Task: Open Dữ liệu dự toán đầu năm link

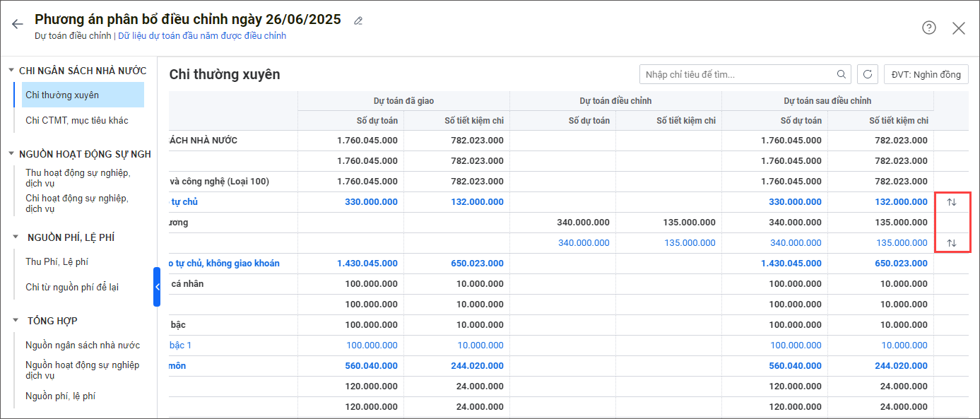Action: tap(202, 35)
